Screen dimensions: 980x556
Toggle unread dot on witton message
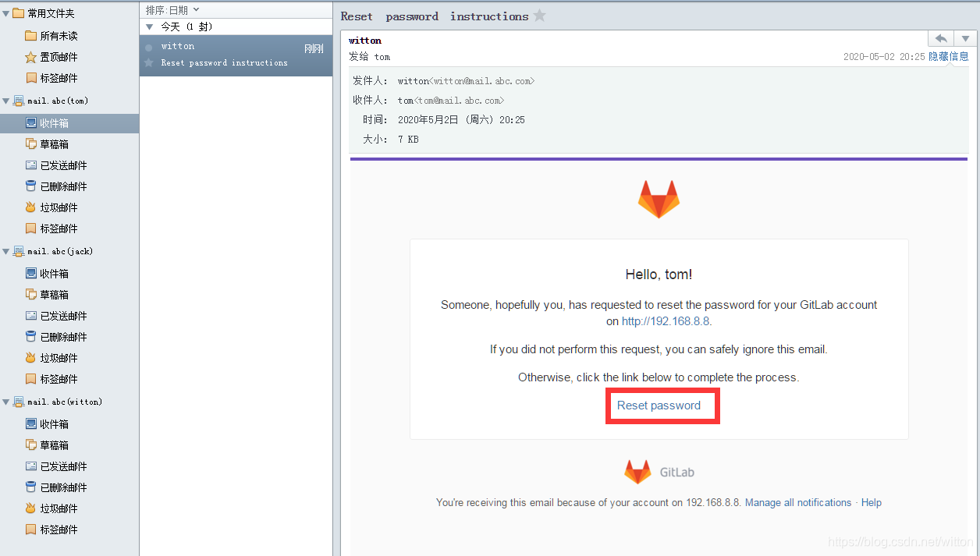(149, 48)
